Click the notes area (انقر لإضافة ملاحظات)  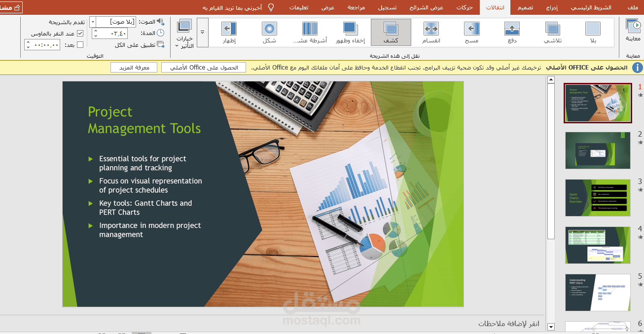tap(508, 324)
